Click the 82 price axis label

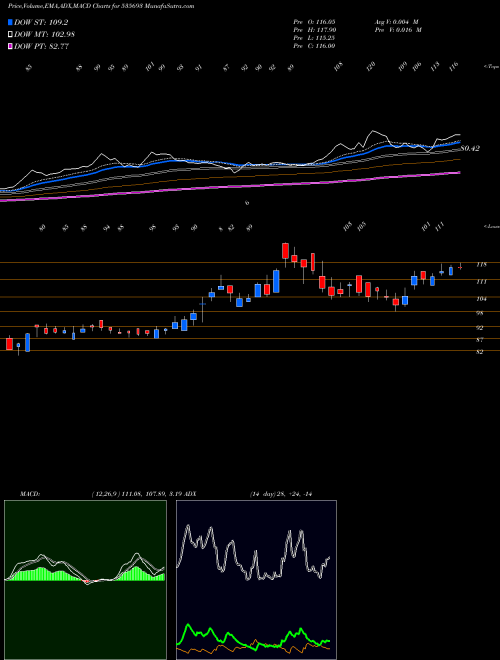pyautogui.click(x=480, y=352)
